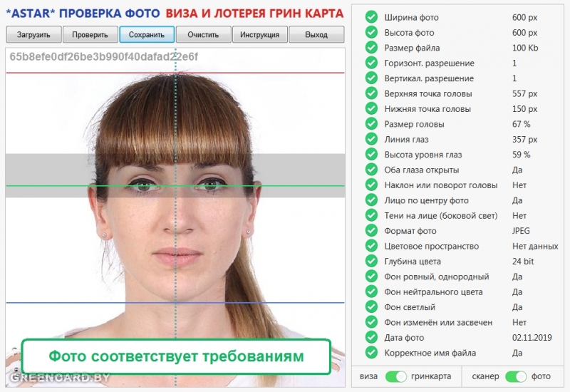570x392 pixels.
Task: Click the checkmark beside Горизонт. разрешение
Action: click(x=371, y=63)
